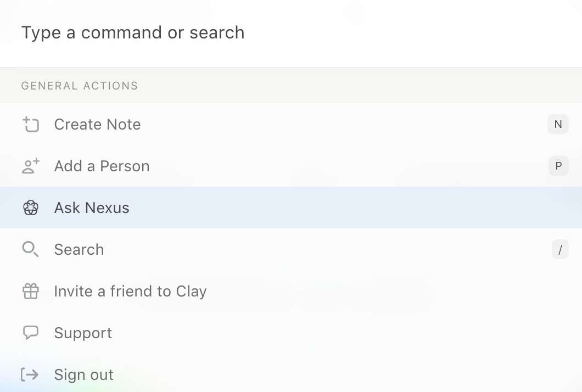
Task: Click the right end of highlighted Ask Nexus row
Action: click(549, 208)
